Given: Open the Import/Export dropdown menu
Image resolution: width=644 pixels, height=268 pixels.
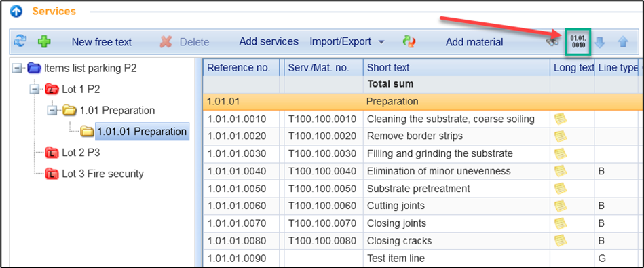Looking at the screenshot, I should coord(347,41).
